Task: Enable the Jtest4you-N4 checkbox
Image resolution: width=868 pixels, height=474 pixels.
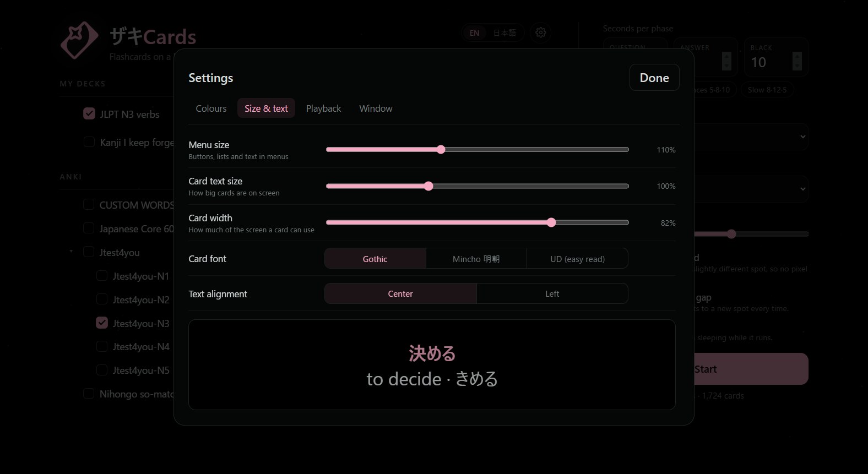Action: 102,346
